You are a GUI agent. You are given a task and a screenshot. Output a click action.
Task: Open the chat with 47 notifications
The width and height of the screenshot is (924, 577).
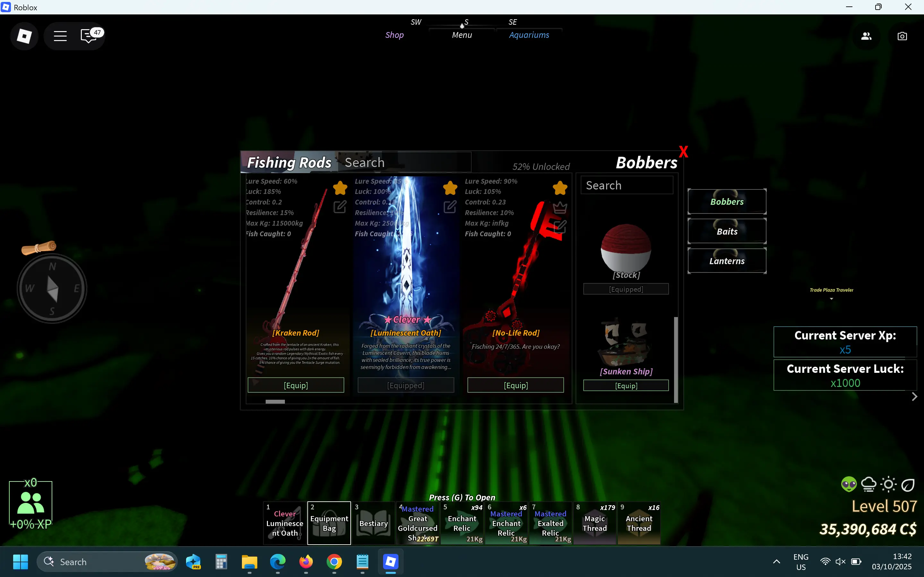89,36
